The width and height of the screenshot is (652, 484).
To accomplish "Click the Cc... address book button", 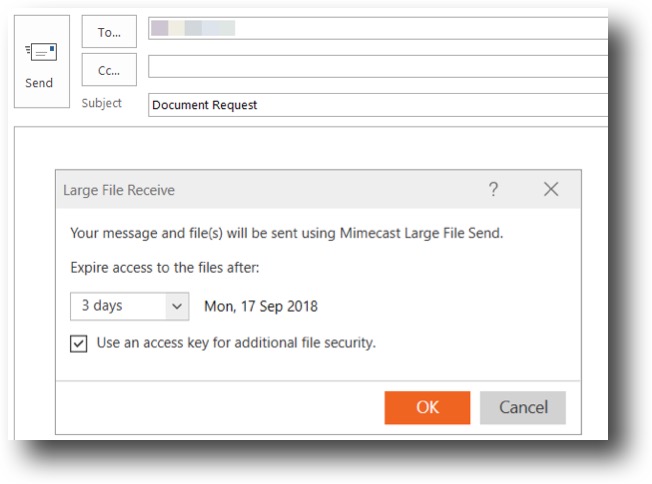I will pyautogui.click(x=108, y=70).
